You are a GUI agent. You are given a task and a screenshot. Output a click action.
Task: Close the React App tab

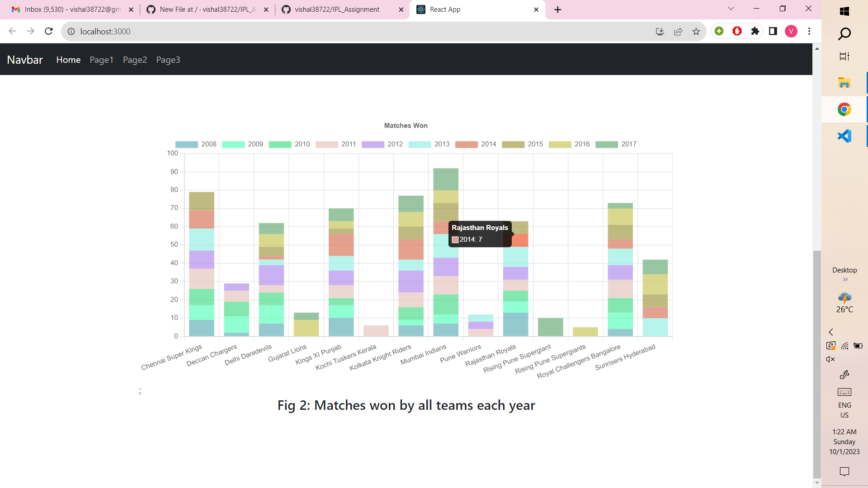536,9
